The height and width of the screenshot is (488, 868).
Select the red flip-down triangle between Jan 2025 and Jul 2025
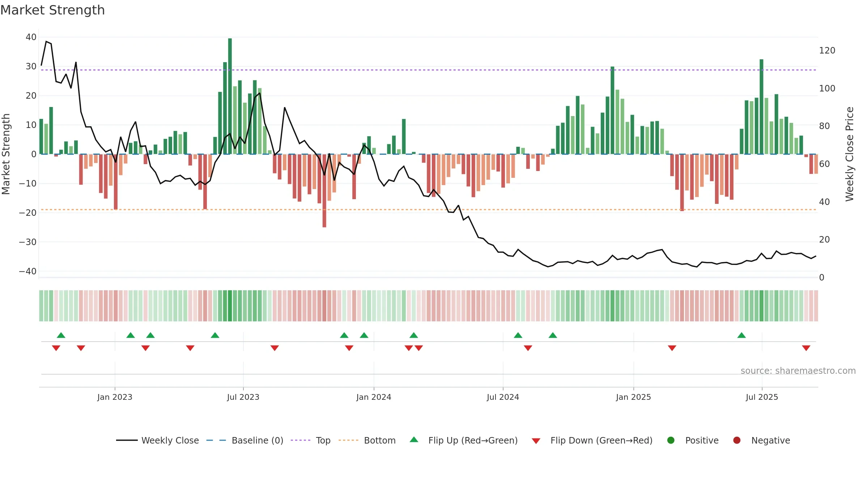coord(672,348)
